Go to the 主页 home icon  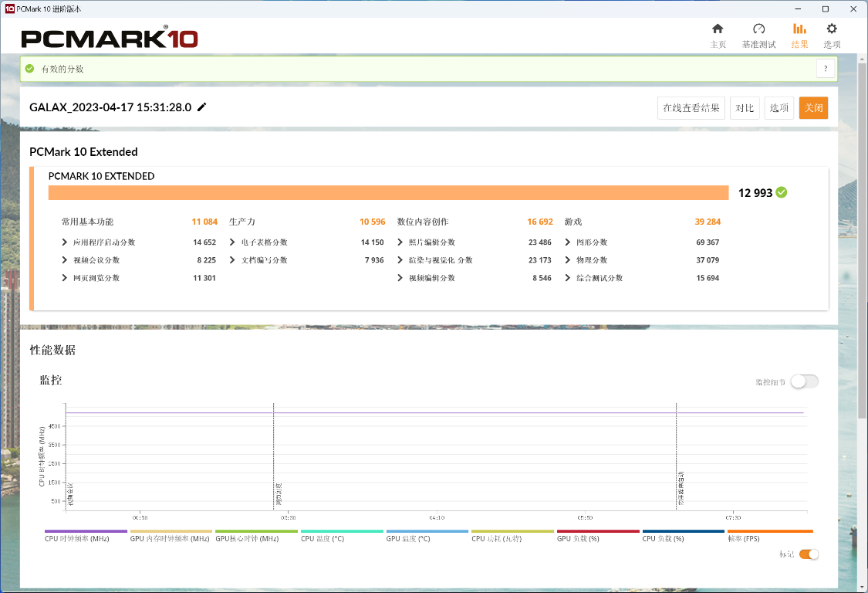[718, 36]
